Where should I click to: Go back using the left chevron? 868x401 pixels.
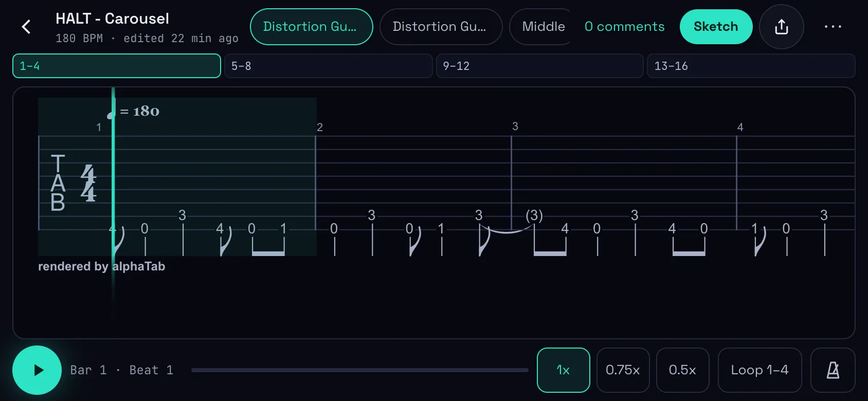[x=26, y=27]
